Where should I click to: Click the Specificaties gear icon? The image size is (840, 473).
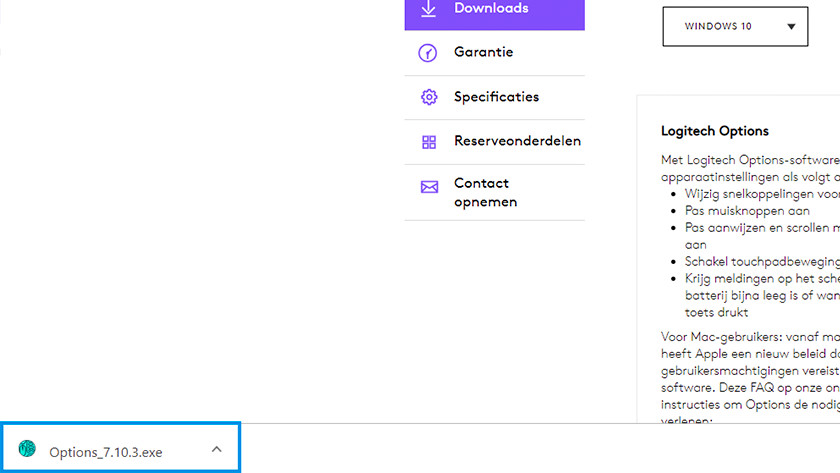pyautogui.click(x=429, y=97)
